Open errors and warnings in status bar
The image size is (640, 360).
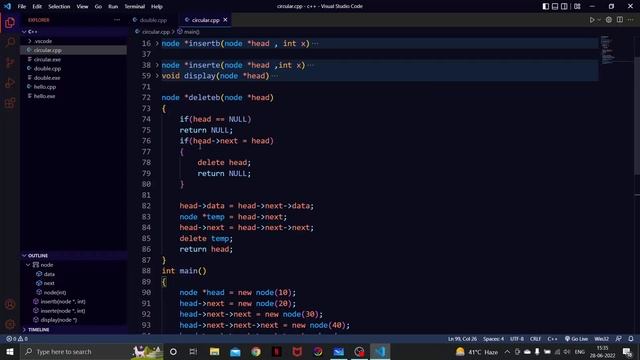pyautogui.click(x=17, y=339)
